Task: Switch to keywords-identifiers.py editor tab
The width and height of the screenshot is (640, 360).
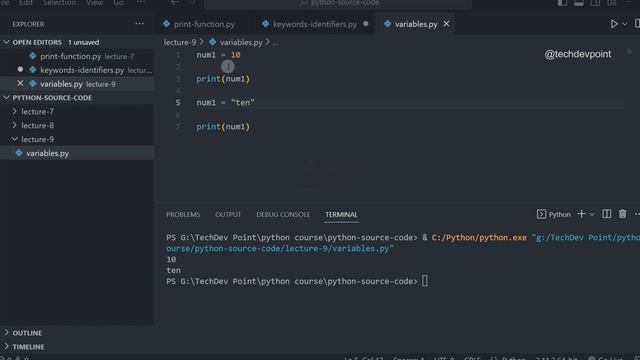Action: tap(315, 24)
